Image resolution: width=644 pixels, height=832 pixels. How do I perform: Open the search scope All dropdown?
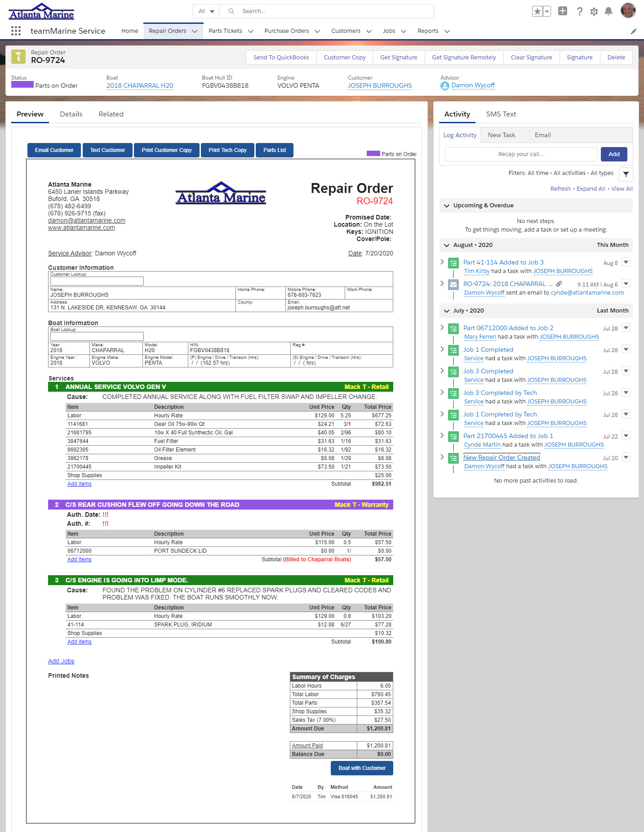[x=206, y=11]
